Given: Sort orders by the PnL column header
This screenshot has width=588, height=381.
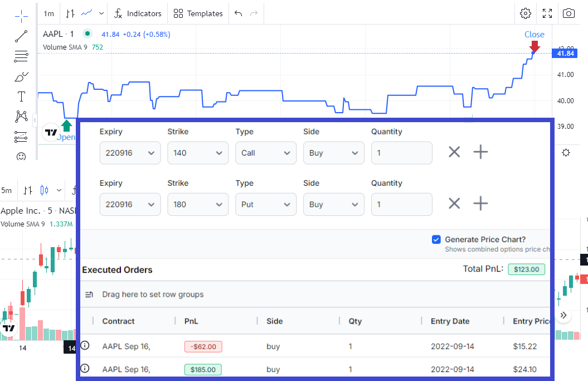Looking at the screenshot, I should pyautogui.click(x=191, y=321).
